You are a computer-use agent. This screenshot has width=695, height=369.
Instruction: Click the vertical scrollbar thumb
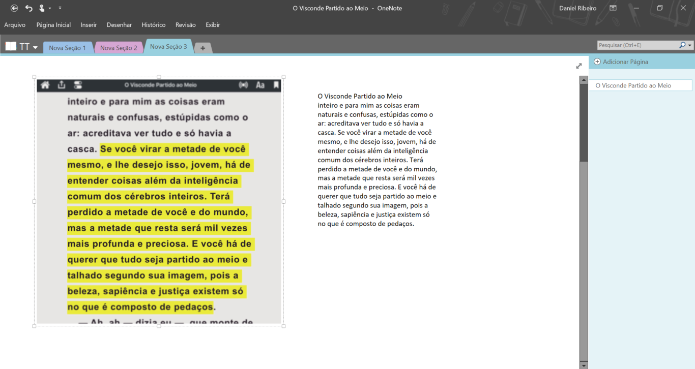point(584,123)
